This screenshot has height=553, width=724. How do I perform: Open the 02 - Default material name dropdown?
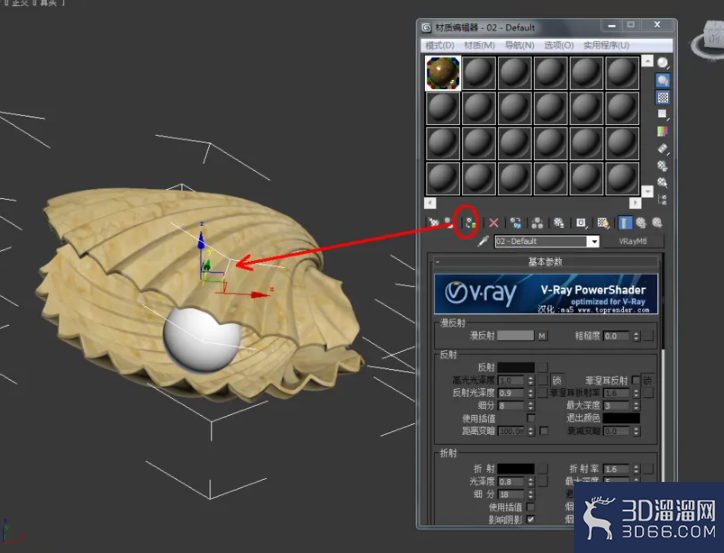tap(593, 241)
